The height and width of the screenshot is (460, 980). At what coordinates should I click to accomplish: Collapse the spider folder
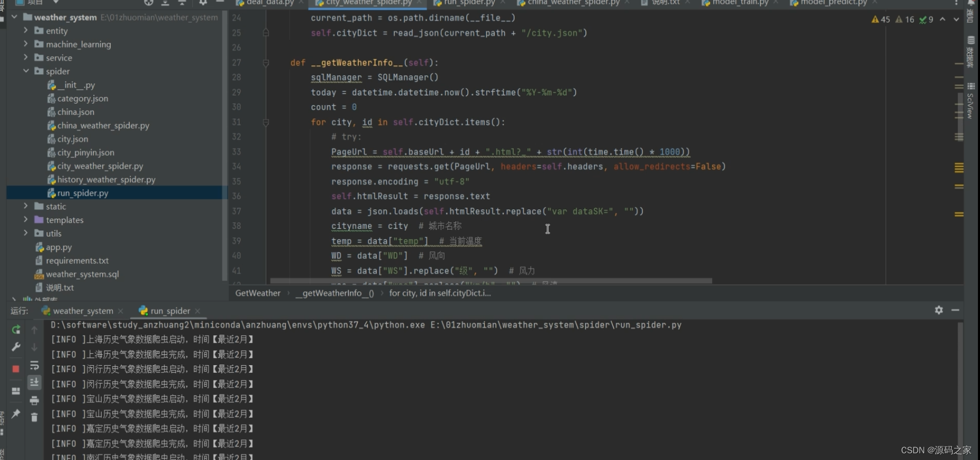(x=26, y=71)
